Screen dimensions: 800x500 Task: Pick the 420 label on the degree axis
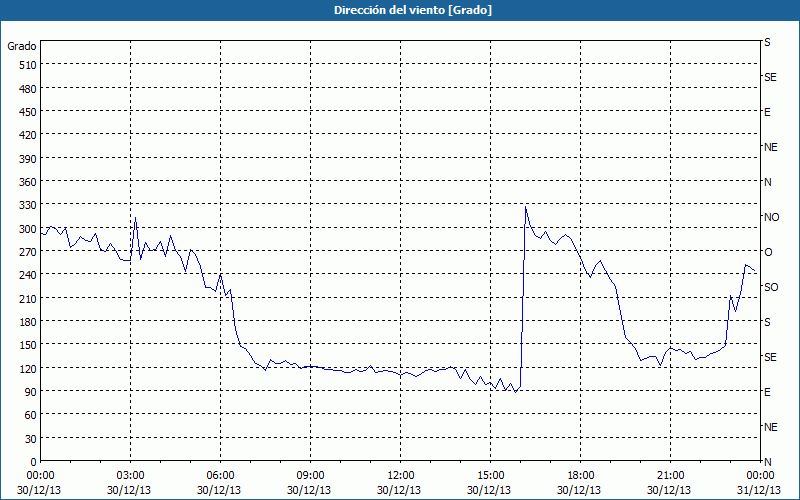[x=28, y=136]
